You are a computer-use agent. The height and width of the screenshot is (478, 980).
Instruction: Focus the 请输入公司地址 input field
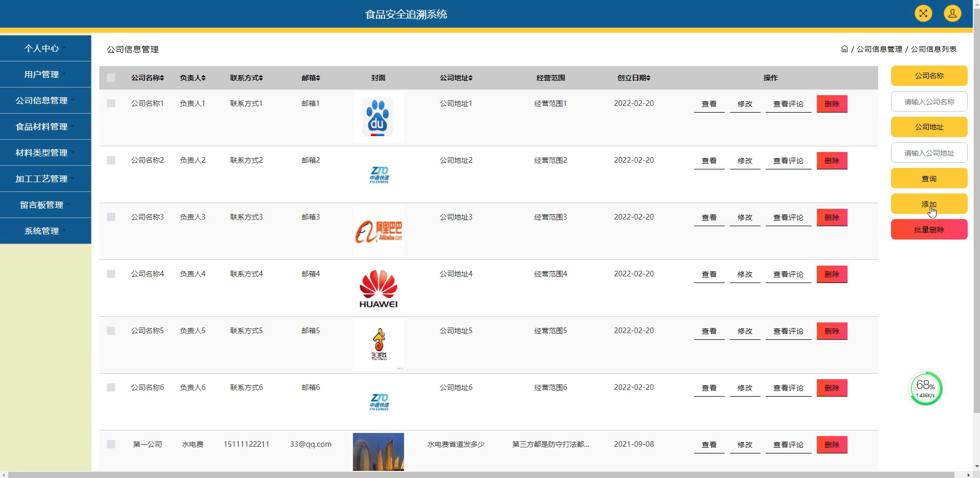coord(929,153)
